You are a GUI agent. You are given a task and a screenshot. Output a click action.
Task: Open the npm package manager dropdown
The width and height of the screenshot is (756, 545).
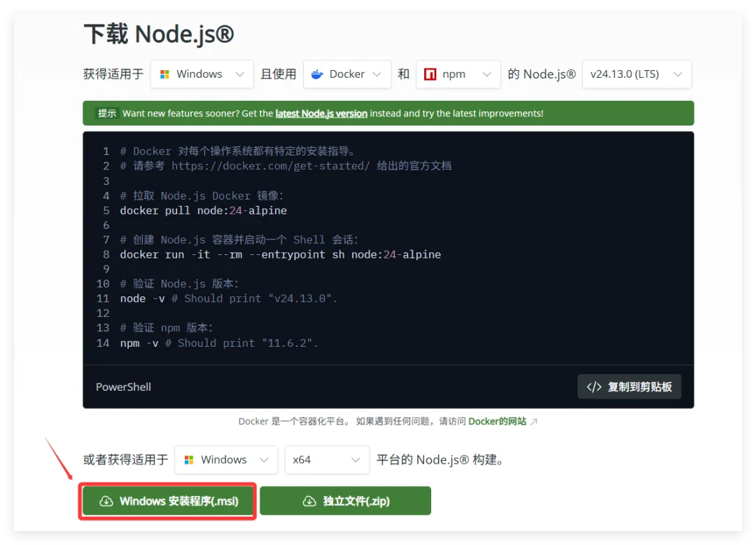tap(458, 74)
